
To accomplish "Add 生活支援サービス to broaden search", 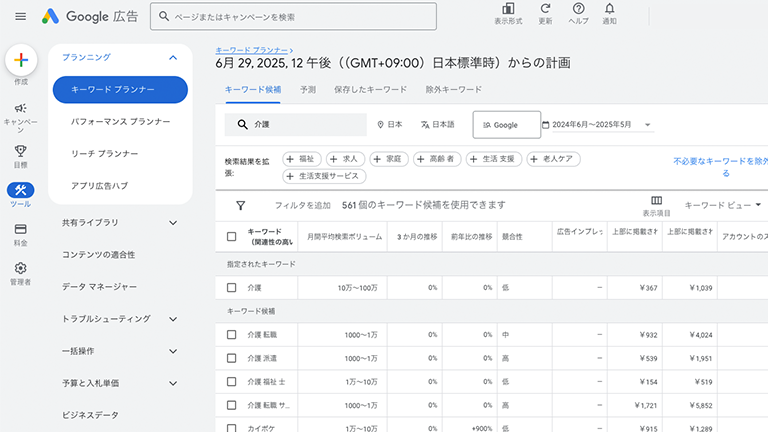I will (324, 176).
